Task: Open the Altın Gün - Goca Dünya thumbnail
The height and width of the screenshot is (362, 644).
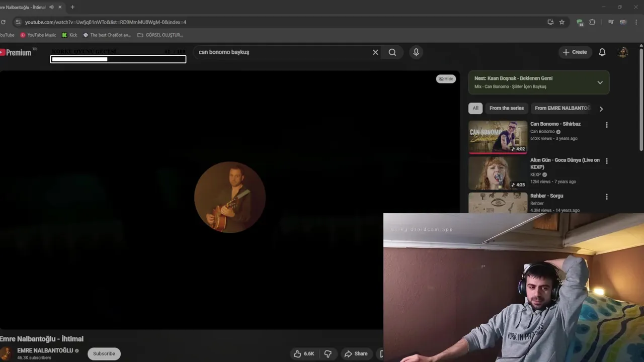Action: click(x=498, y=173)
